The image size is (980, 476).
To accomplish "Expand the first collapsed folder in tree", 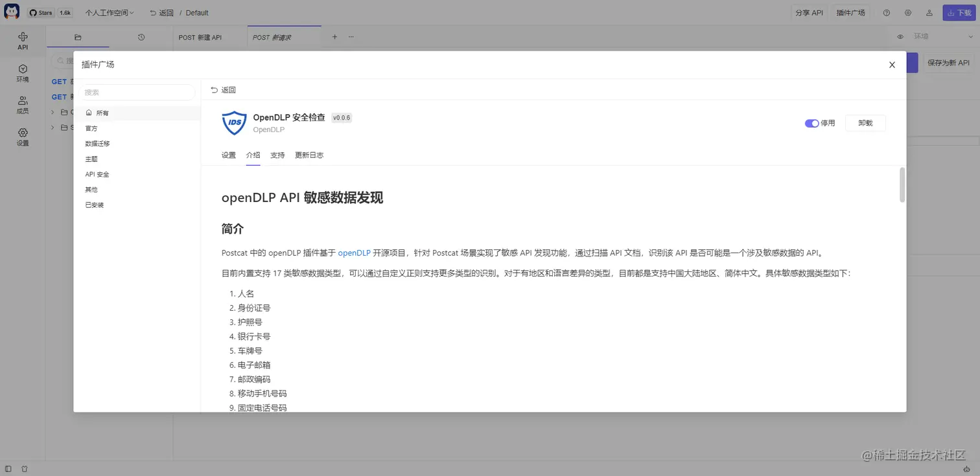I will (x=52, y=112).
